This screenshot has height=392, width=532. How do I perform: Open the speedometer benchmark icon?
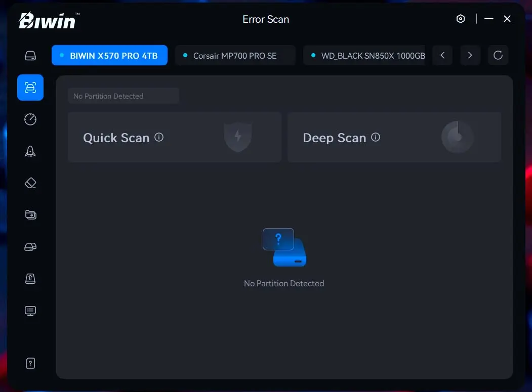point(30,119)
